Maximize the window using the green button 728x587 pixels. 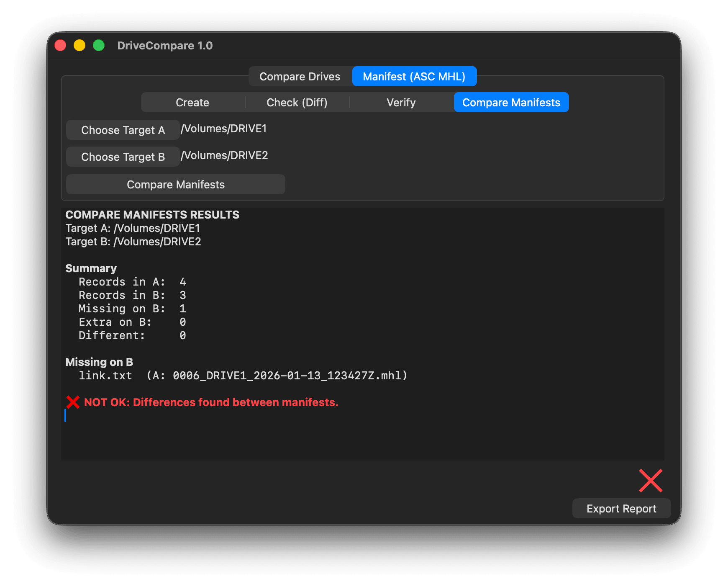(x=99, y=45)
